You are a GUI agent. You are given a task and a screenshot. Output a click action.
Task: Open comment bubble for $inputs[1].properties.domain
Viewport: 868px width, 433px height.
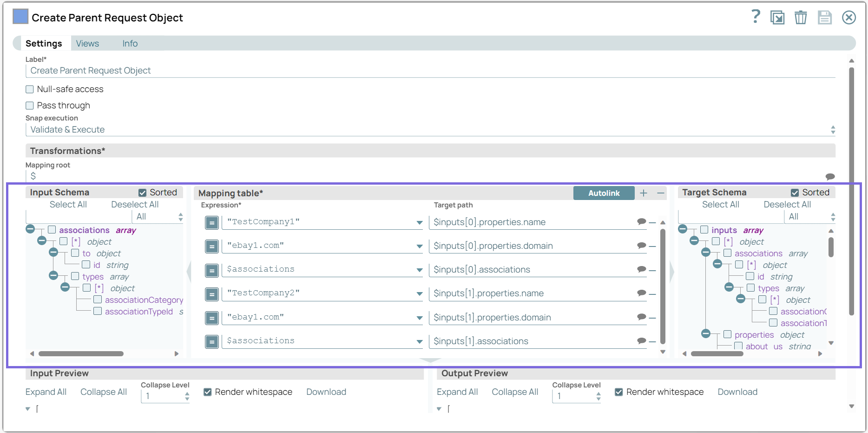[x=642, y=317]
